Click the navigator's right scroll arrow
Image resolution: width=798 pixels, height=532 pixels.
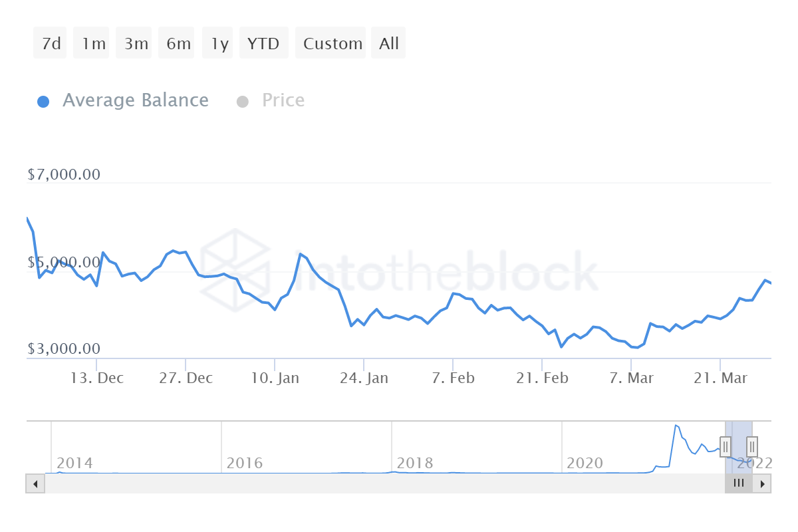[x=762, y=483]
